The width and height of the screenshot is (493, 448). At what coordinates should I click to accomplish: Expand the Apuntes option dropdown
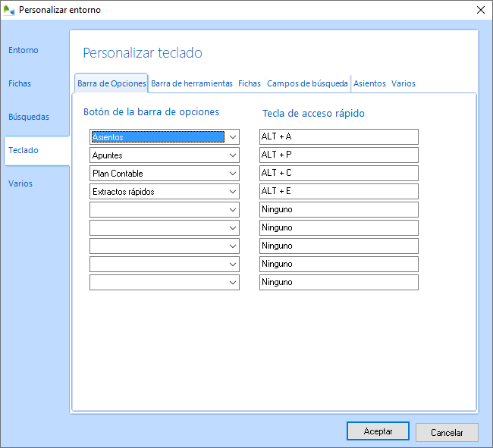[232, 155]
